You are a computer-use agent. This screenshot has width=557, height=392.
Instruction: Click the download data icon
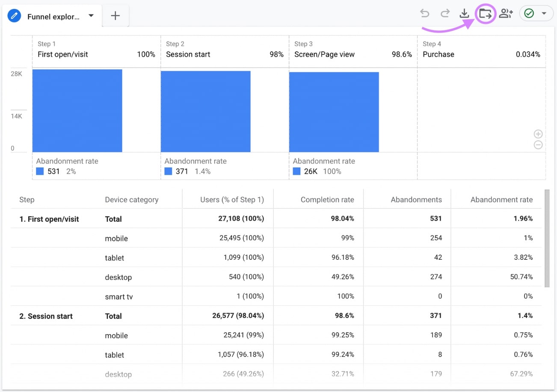point(465,13)
